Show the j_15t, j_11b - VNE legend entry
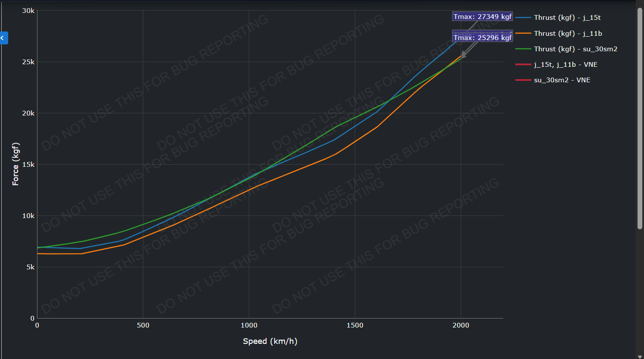 point(565,65)
